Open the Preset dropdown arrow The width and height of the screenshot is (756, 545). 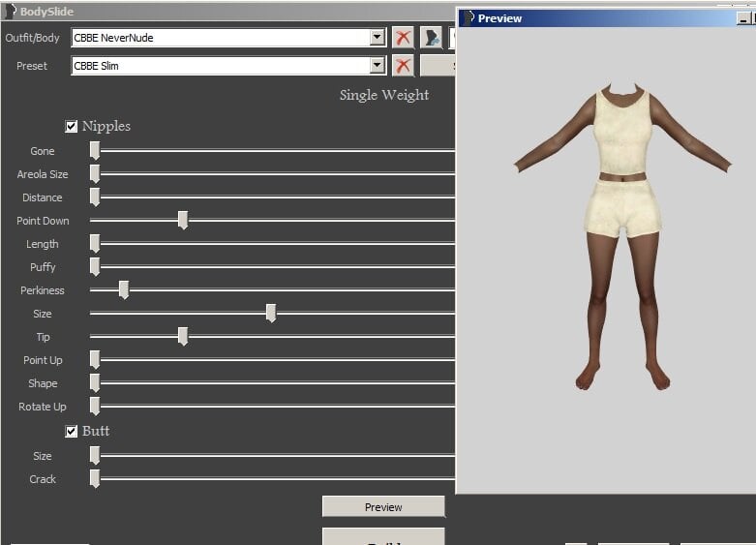click(x=378, y=65)
